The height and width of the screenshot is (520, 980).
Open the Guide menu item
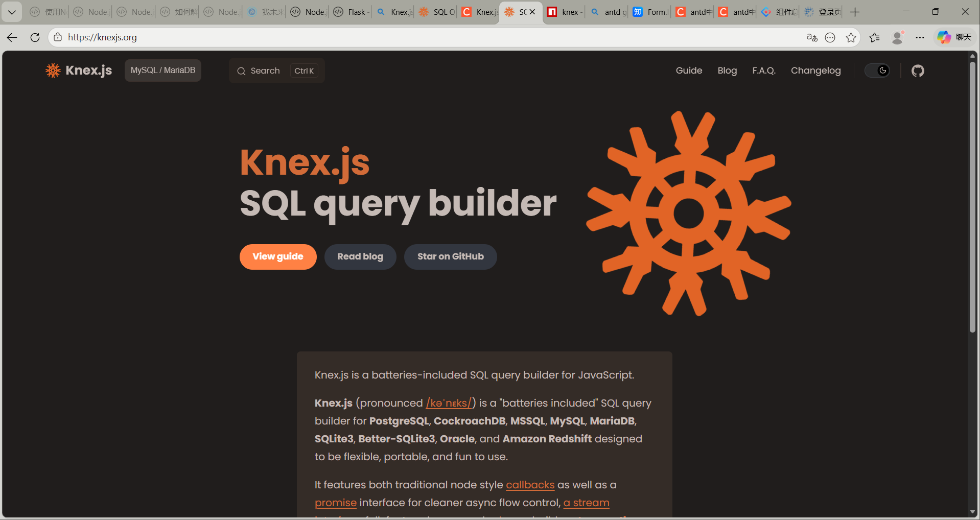click(x=689, y=70)
